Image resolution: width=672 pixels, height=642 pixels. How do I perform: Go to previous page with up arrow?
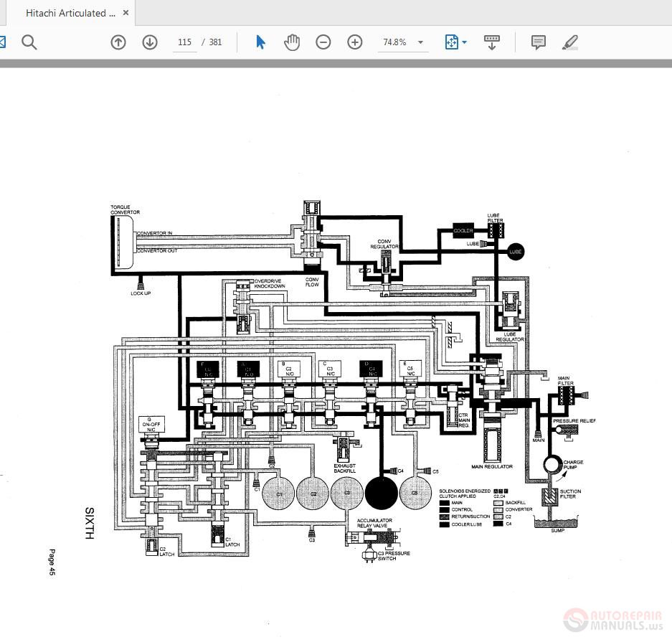click(118, 42)
